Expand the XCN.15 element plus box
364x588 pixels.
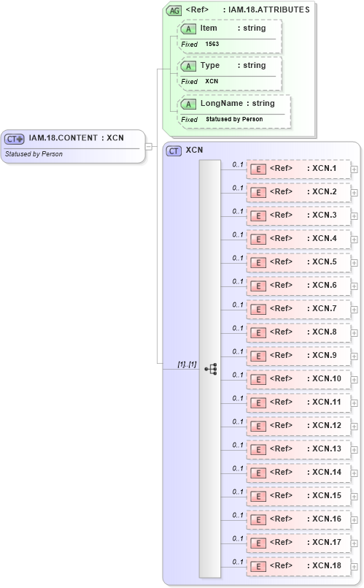354,497
